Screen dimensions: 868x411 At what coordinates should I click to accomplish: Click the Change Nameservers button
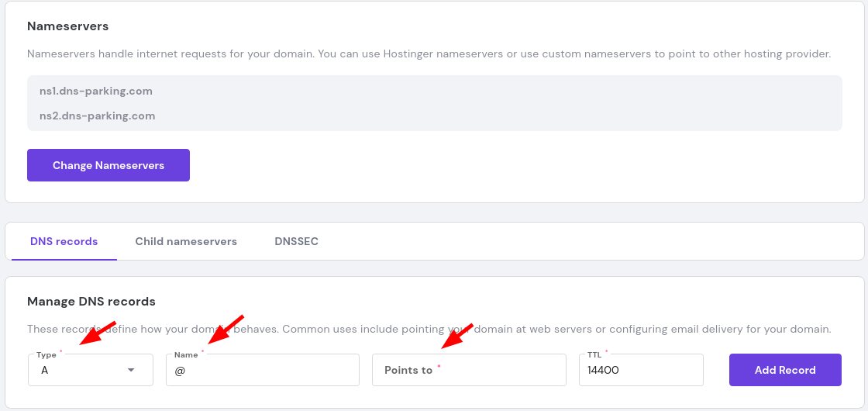point(108,165)
